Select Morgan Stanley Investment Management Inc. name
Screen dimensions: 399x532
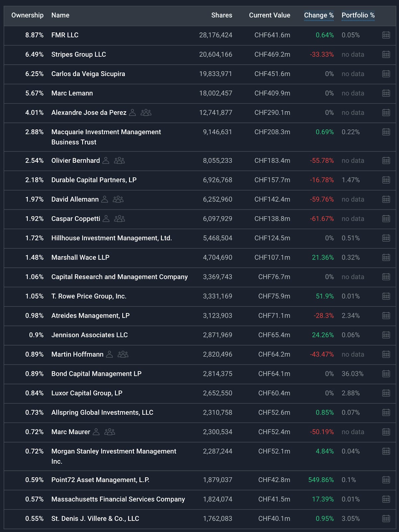[114, 456]
